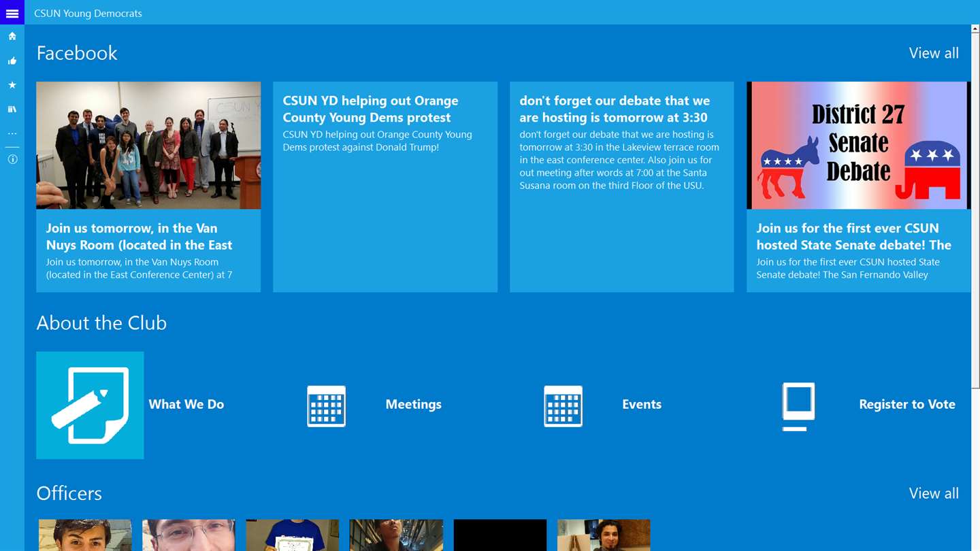The image size is (980, 551).
Task: Open the Events label
Action: point(642,404)
